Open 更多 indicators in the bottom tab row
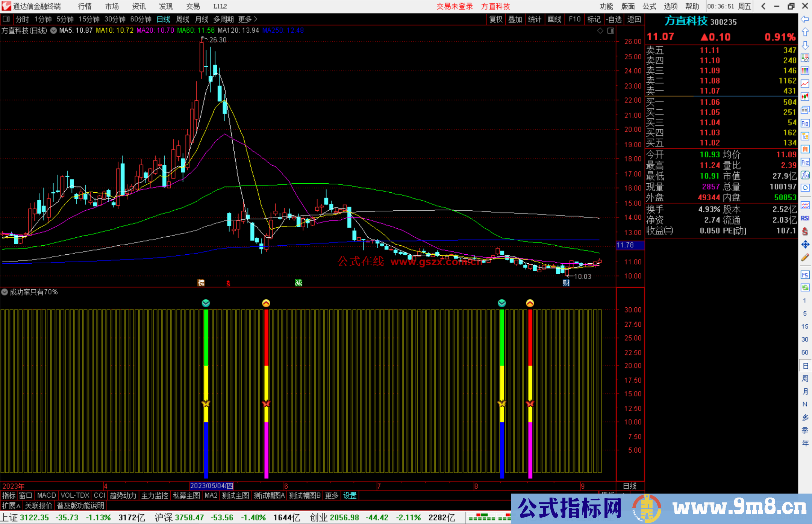Image resolution: width=812 pixels, height=524 pixels. click(x=331, y=495)
